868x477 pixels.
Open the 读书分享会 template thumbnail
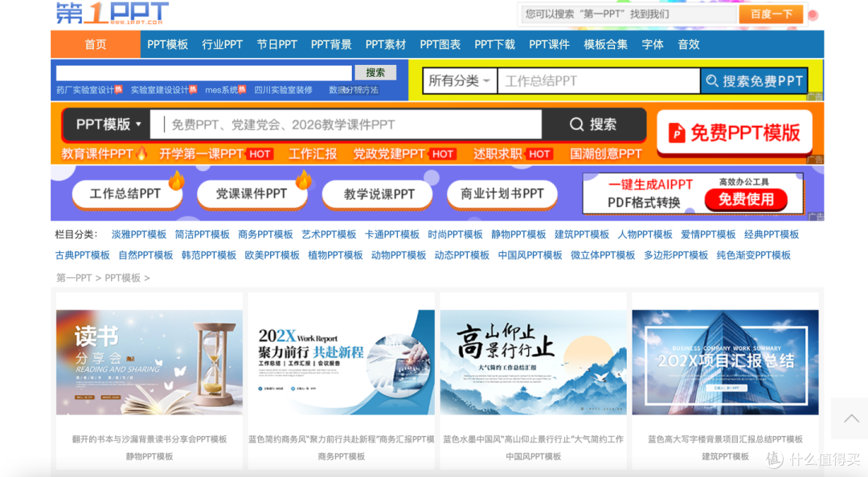point(149,362)
